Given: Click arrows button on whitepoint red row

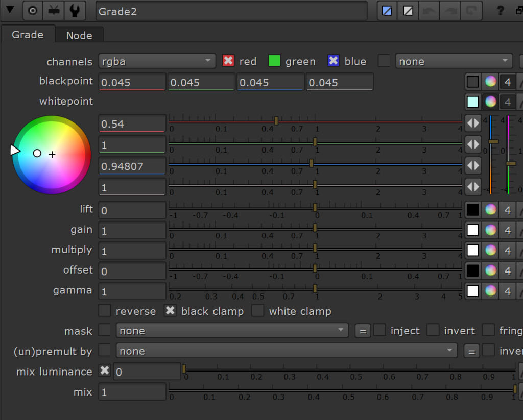Looking at the screenshot, I should (473, 123).
